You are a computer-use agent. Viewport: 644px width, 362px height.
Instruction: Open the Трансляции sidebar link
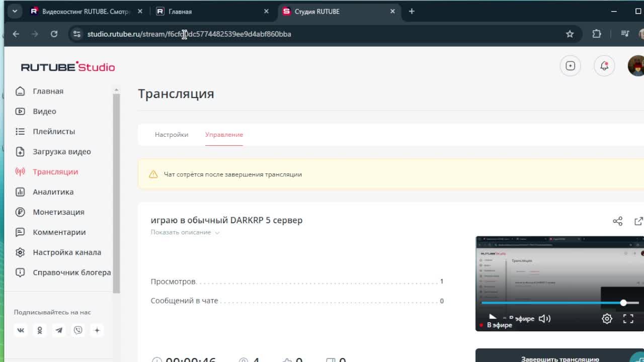[55, 171]
